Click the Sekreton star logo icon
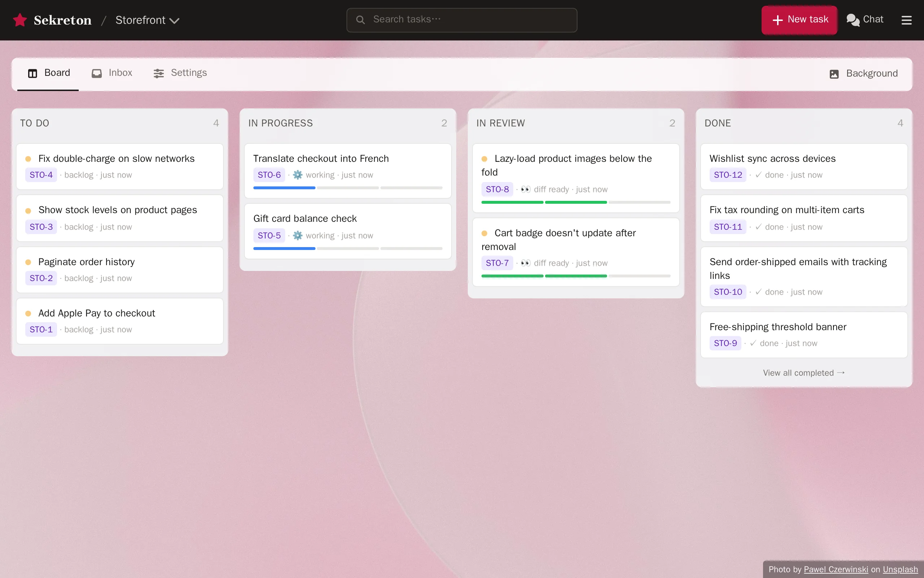This screenshot has height=578, width=924. (20, 20)
